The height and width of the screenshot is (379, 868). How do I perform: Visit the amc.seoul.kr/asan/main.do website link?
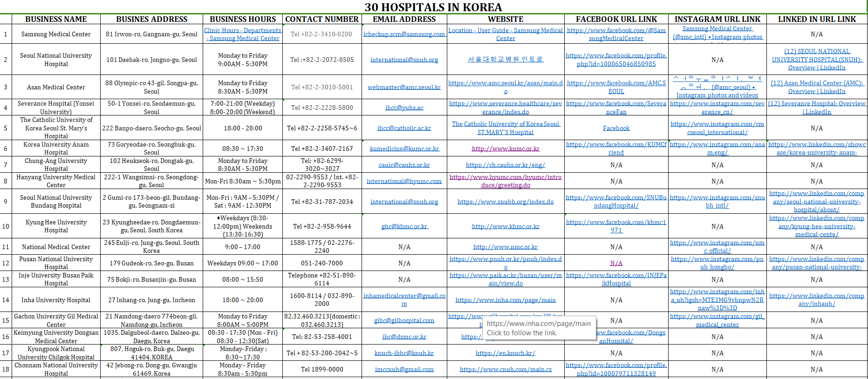pos(506,87)
